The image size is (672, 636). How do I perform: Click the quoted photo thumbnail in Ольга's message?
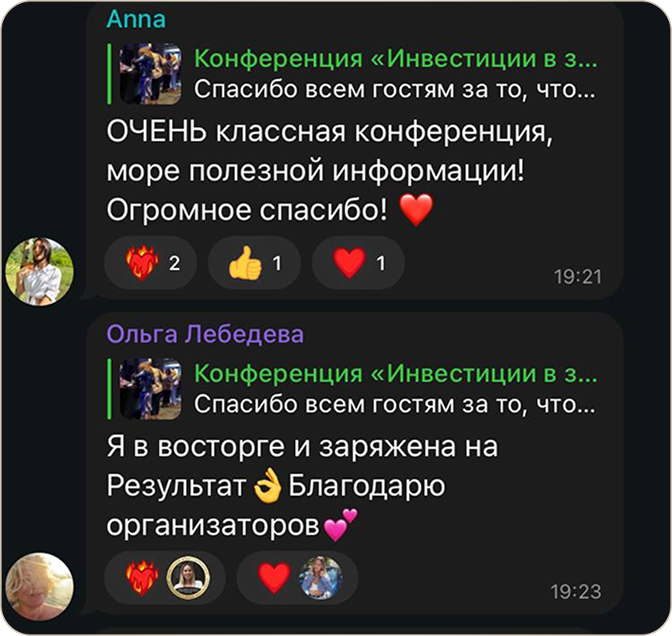pos(150,389)
